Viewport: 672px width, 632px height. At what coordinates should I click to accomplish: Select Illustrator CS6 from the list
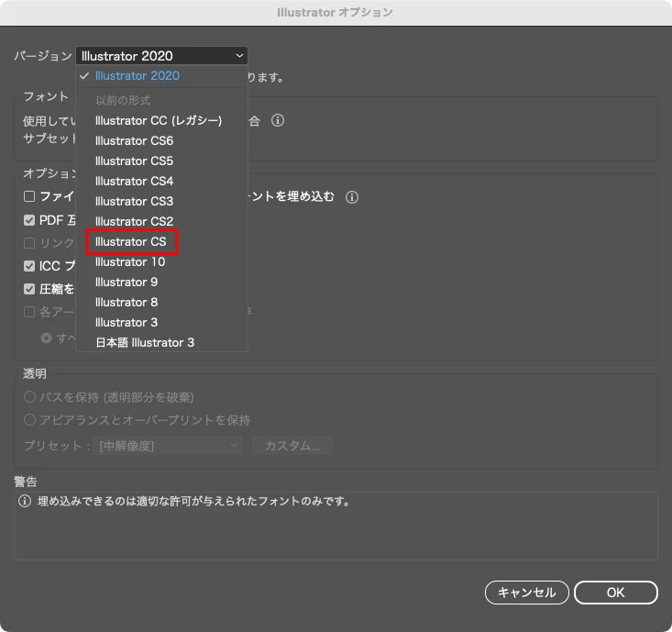pyautogui.click(x=161, y=140)
